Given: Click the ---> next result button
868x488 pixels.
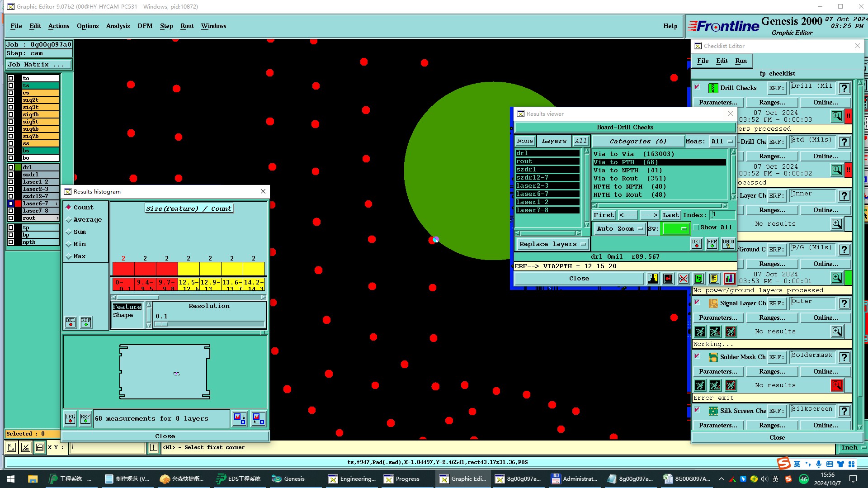Looking at the screenshot, I should (649, 215).
